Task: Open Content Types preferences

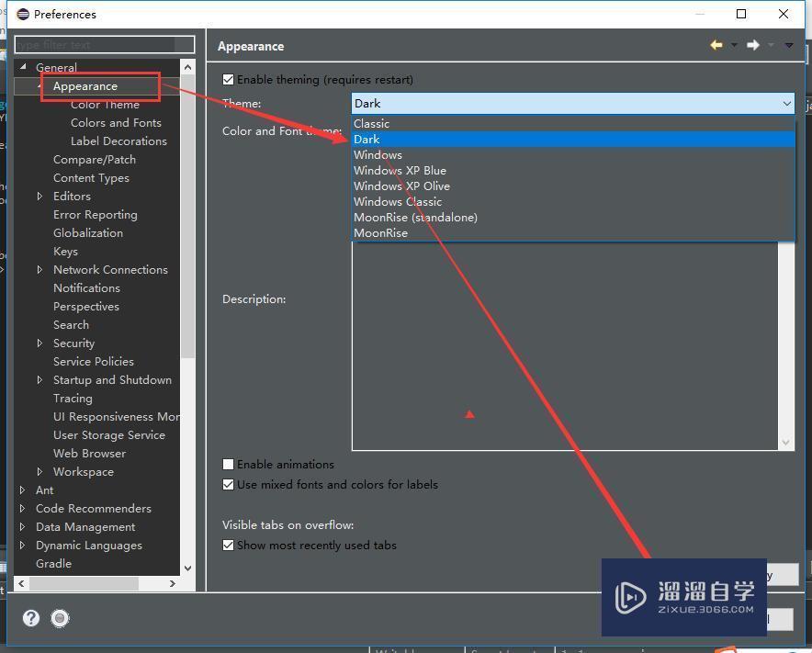Action: coord(91,178)
